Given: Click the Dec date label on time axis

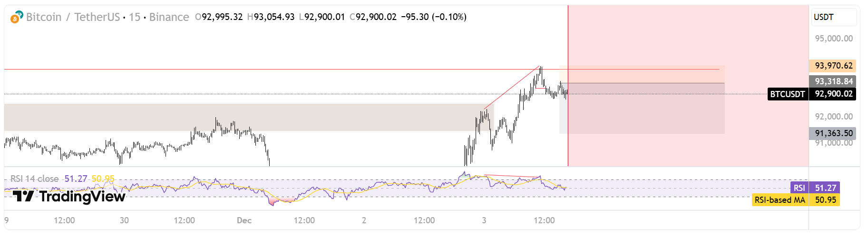Looking at the screenshot, I should (244, 220).
